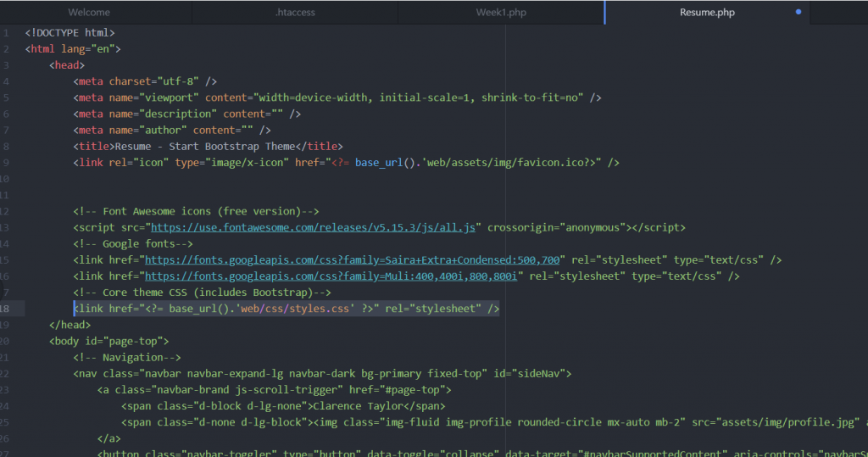Click the img-profile span line
This screenshot has width=868, height=457.
point(494,422)
